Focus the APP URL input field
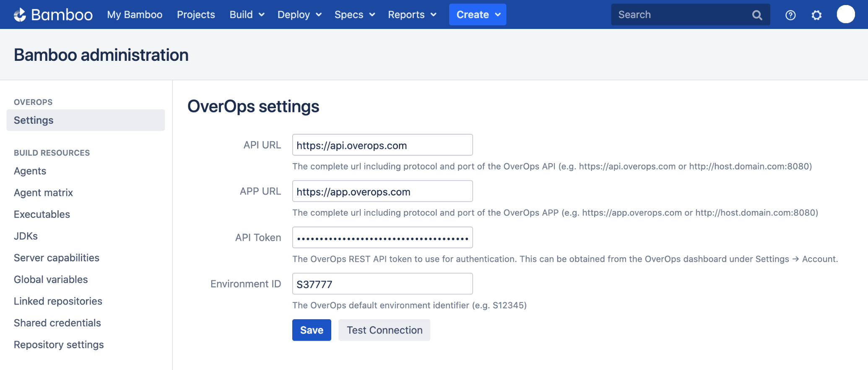 pos(382,191)
